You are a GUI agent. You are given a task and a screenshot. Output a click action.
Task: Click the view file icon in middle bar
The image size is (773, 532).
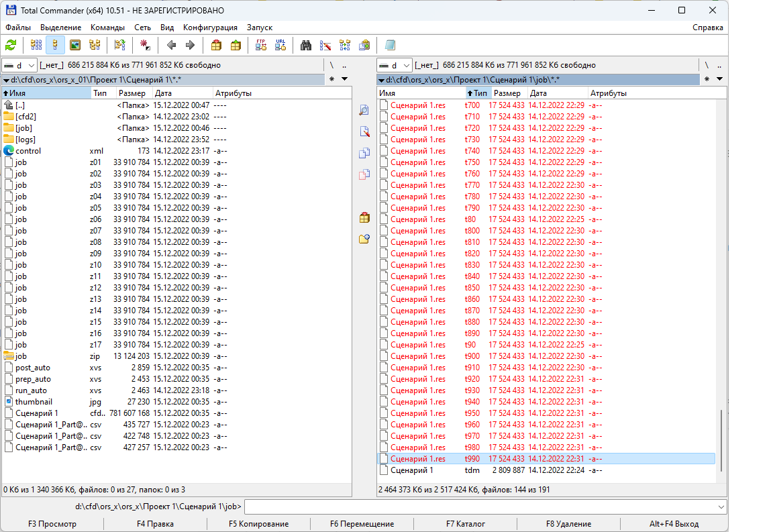tap(364, 110)
